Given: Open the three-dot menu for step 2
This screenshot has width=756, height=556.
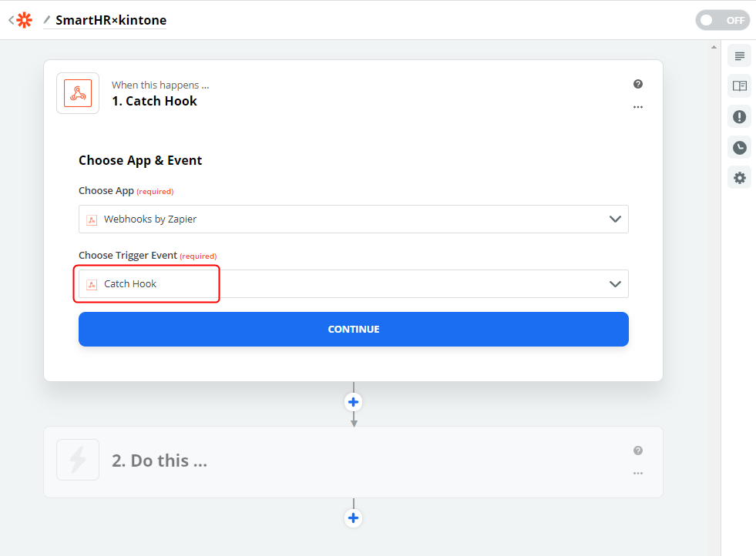Looking at the screenshot, I should (638, 473).
